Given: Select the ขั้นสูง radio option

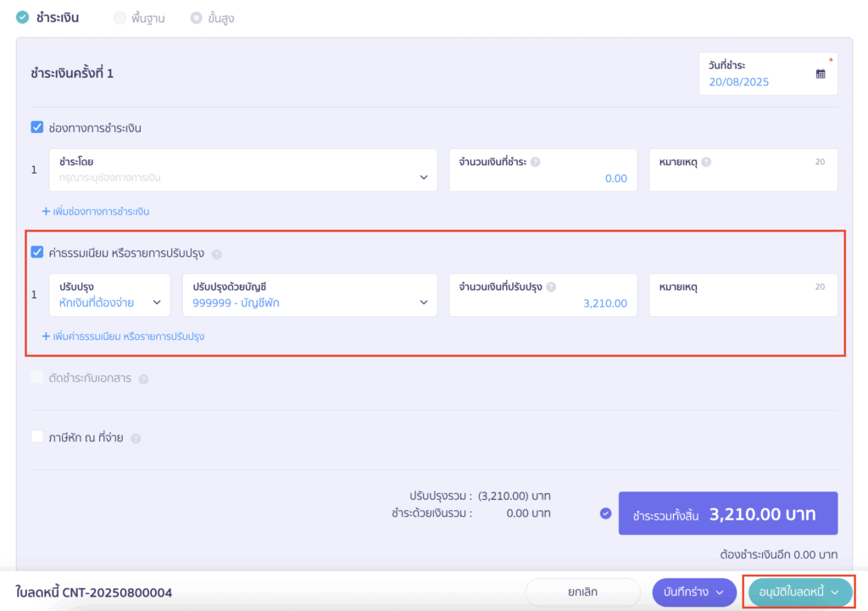Looking at the screenshot, I should tap(197, 18).
